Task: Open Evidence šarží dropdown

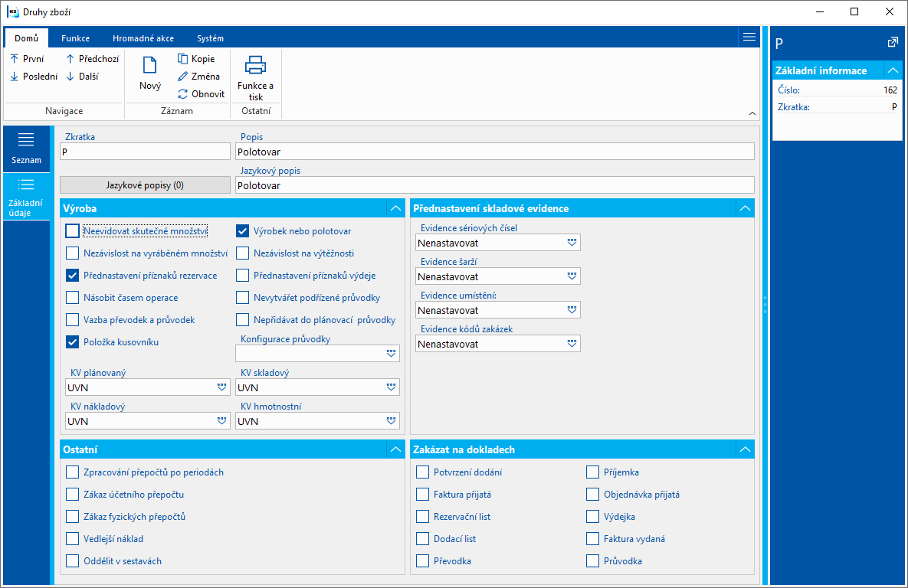Action: [572, 276]
